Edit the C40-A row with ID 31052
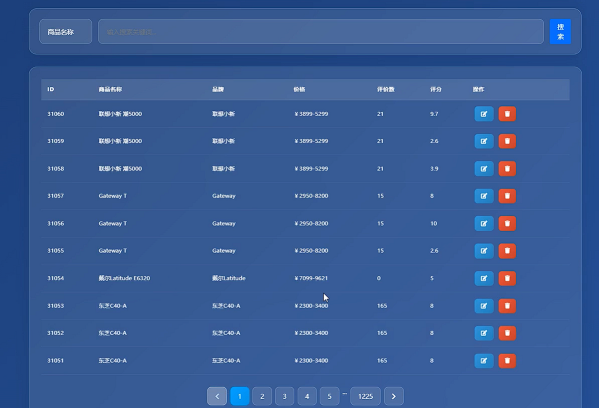The image size is (599, 408). (484, 333)
